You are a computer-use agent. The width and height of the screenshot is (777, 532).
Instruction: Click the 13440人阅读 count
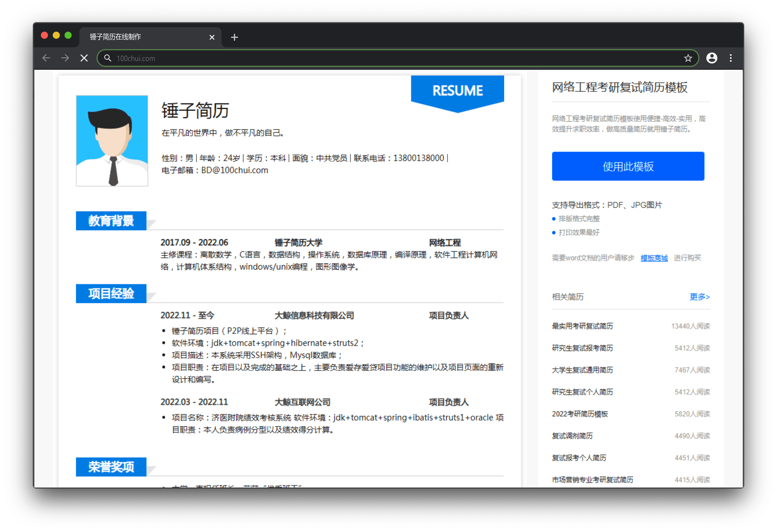[691, 326]
